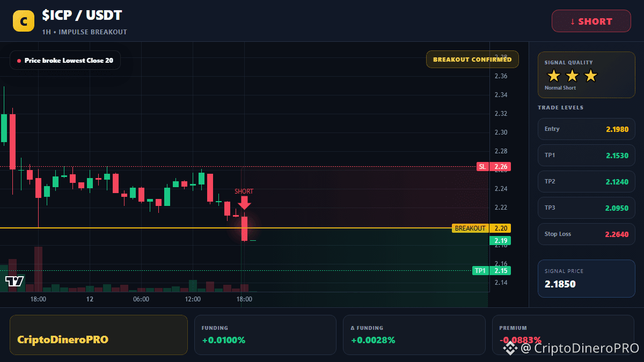The image size is (644, 362).
Task: Click the TradingView logo on chart
Action: click(14, 281)
